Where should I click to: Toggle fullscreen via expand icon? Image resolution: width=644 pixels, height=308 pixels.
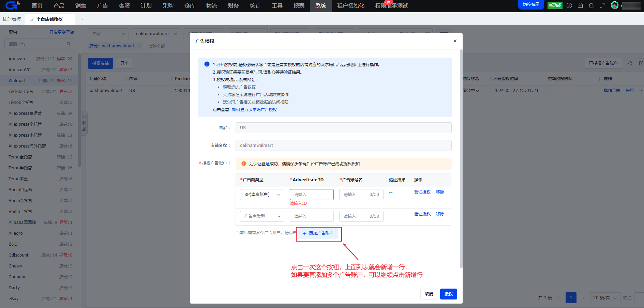coord(602,5)
